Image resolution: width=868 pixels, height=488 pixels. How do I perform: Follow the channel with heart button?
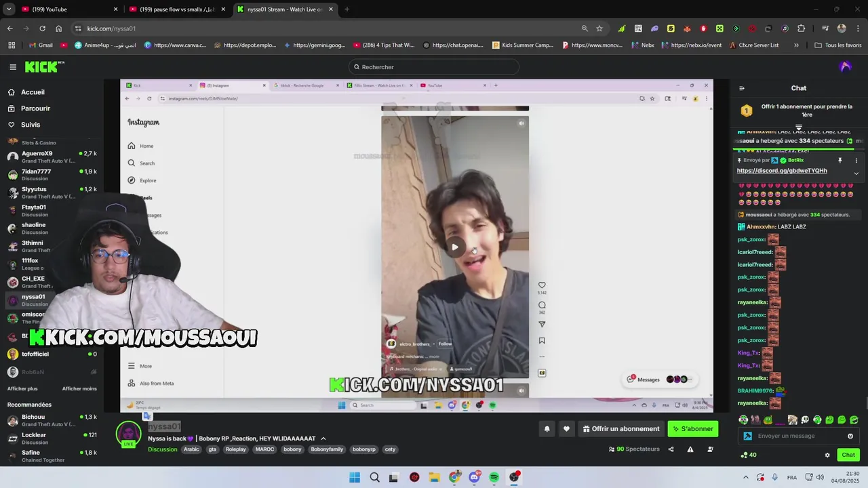(x=566, y=429)
